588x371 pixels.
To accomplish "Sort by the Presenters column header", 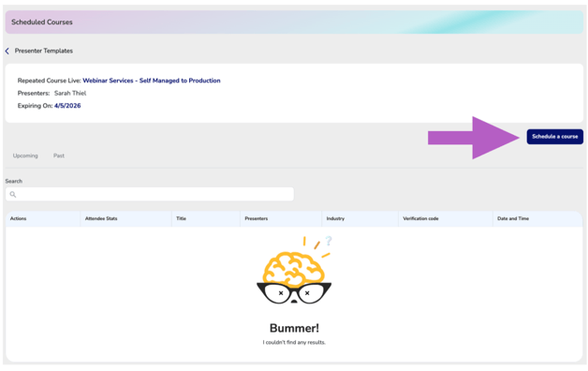I will coord(257,218).
